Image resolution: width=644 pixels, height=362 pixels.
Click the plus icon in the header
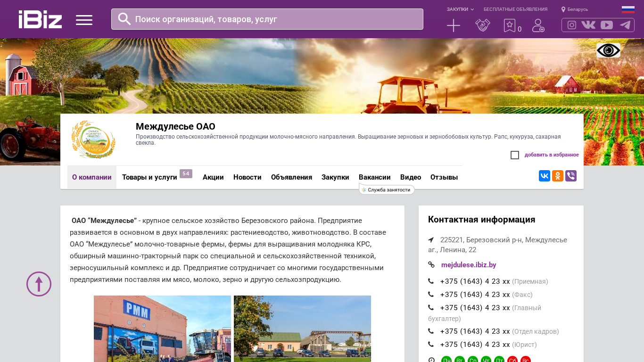point(454,25)
